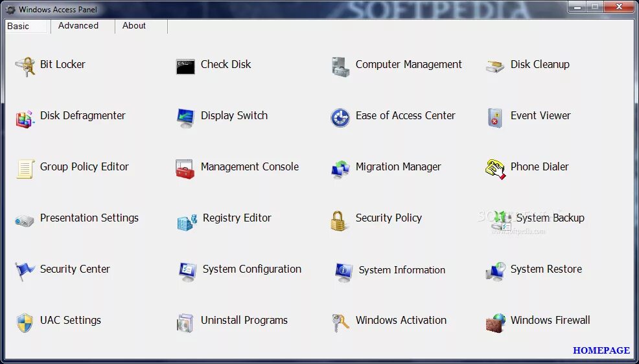Click the 'Ease of Access Center' label
Image resolution: width=639 pixels, height=364 pixels.
point(406,116)
